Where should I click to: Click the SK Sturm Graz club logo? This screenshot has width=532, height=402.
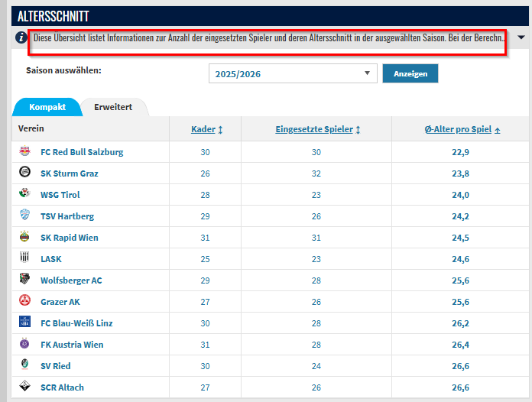[x=24, y=173]
